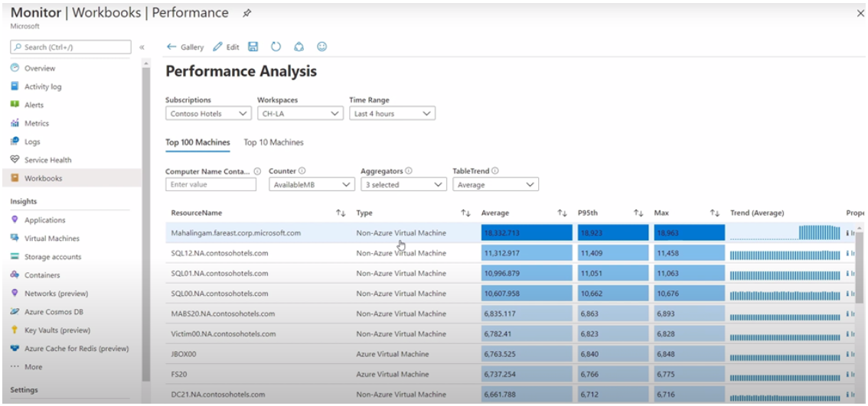Open the Aggregators dropdown
Screen dimensions: 868x406
coord(403,185)
